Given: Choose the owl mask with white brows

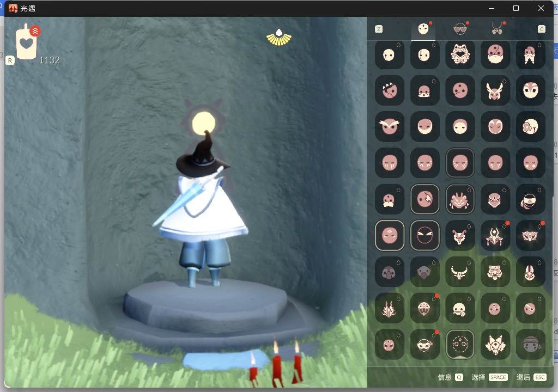Looking at the screenshot, I should click(389, 127).
